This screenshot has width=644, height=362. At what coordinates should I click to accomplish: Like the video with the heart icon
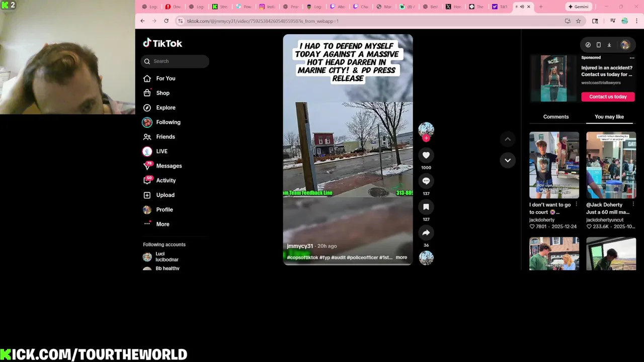tap(426, 155)
